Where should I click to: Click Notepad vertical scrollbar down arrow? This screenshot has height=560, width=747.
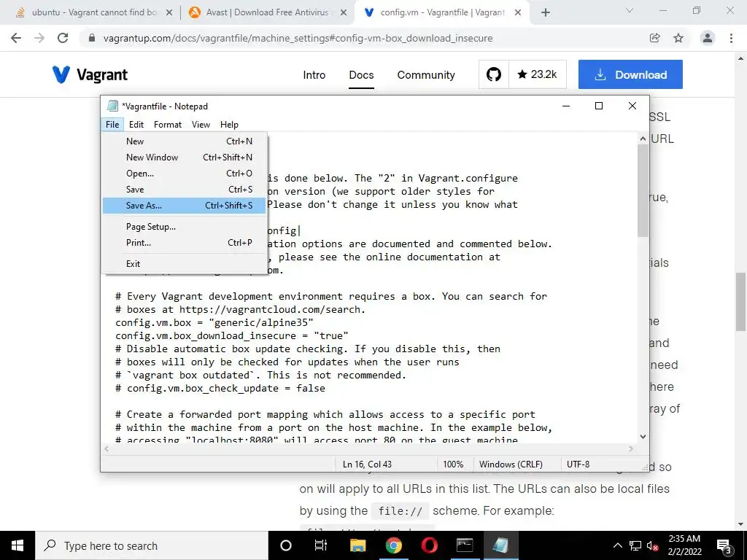643,436
